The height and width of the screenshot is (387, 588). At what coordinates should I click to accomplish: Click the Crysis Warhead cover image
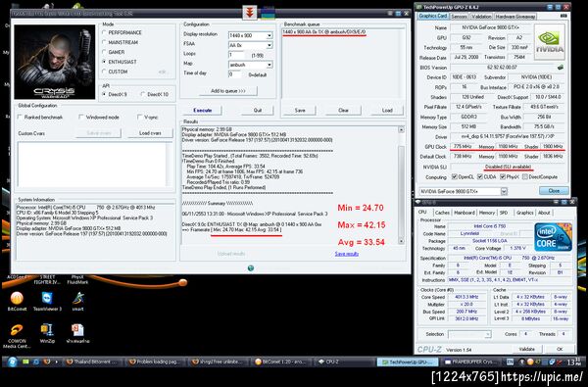[55, 62]
